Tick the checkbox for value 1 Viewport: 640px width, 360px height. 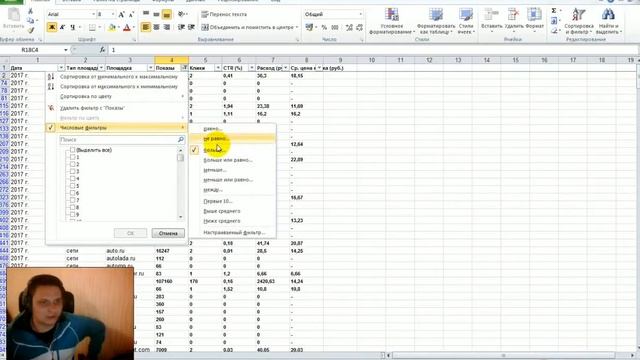pos(73,157)
